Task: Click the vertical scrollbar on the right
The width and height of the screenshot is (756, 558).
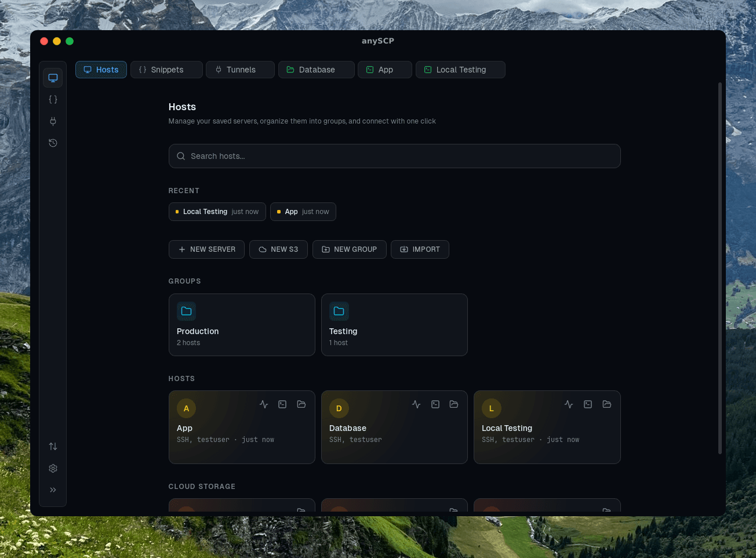Action: pos(720,268)
